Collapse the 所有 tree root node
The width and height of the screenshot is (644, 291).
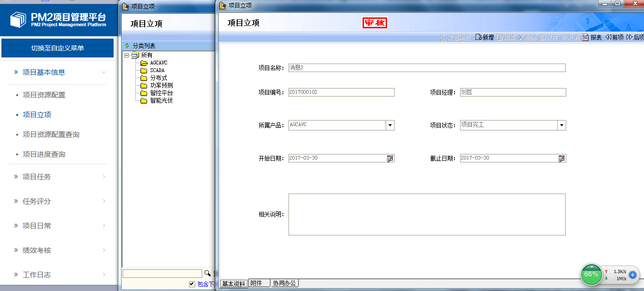(x=127, y=56)
